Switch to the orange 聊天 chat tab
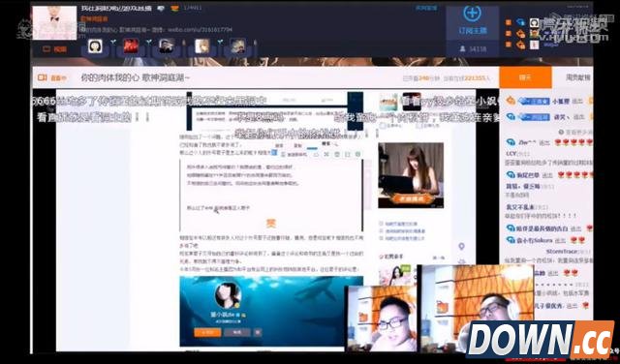 525,77
